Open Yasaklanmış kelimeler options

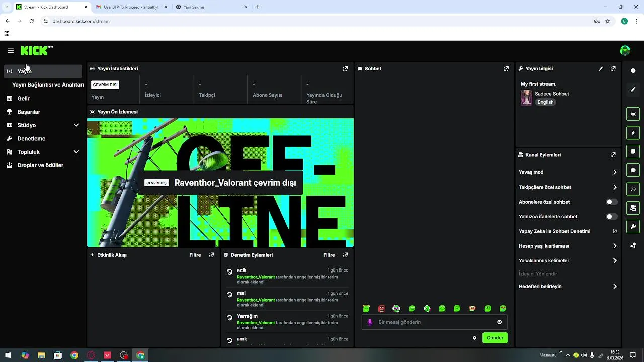[568, 261]
